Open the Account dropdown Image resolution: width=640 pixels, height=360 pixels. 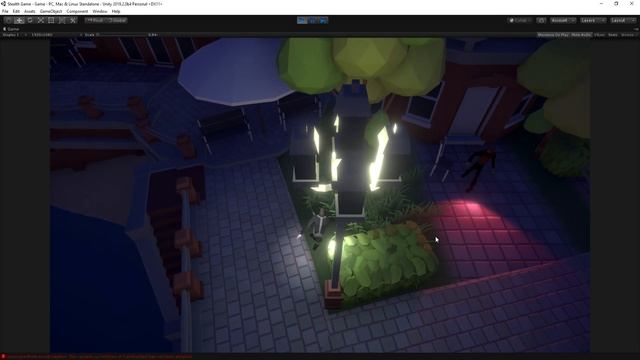563,20
